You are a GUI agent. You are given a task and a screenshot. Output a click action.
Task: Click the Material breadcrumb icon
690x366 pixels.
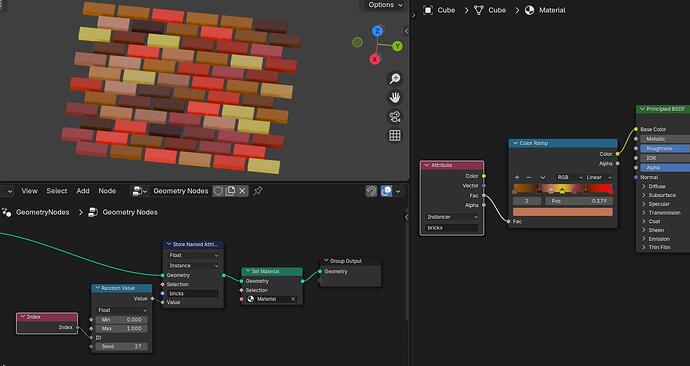tap(530, 10)
